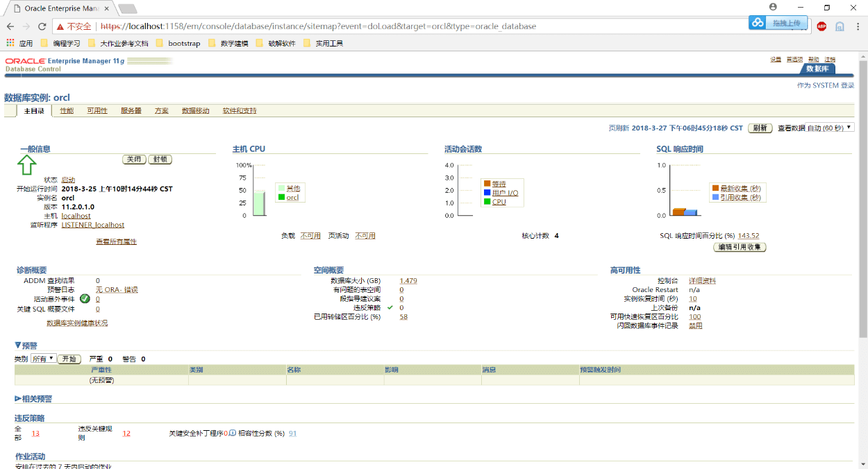868x469 pixels.
Task: Close the Oracle Enterprise Manager tab
Action: (106, 8)
